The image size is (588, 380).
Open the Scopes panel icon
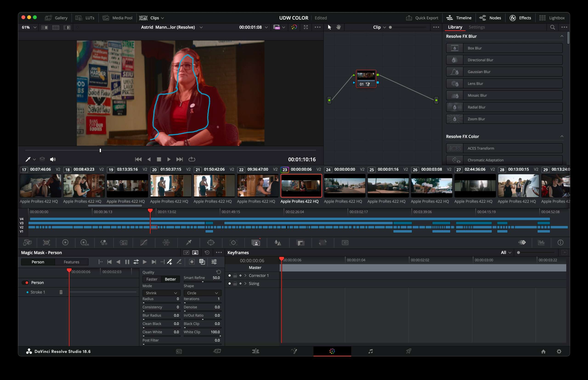click(541, 243)
